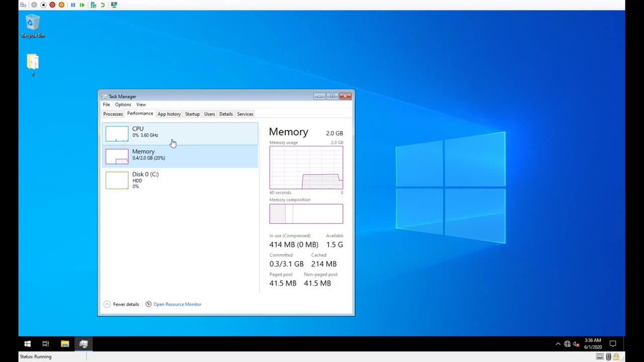Click the Fewer details label
644x362 pixels.
tap(126, 304)
